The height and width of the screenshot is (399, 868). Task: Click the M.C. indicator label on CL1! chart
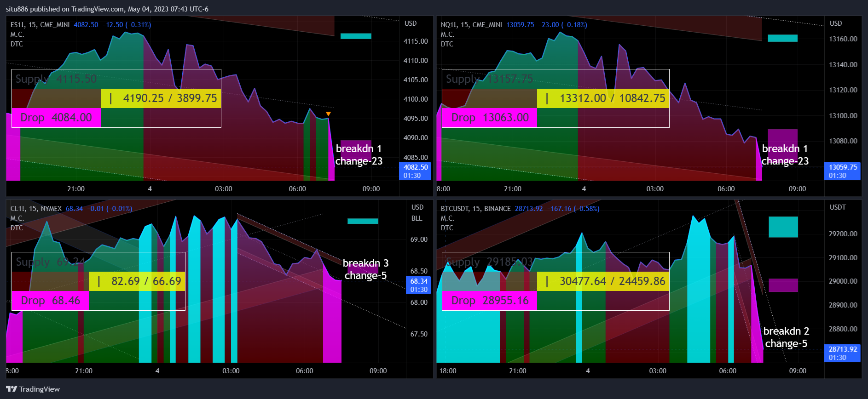(17, 218)
